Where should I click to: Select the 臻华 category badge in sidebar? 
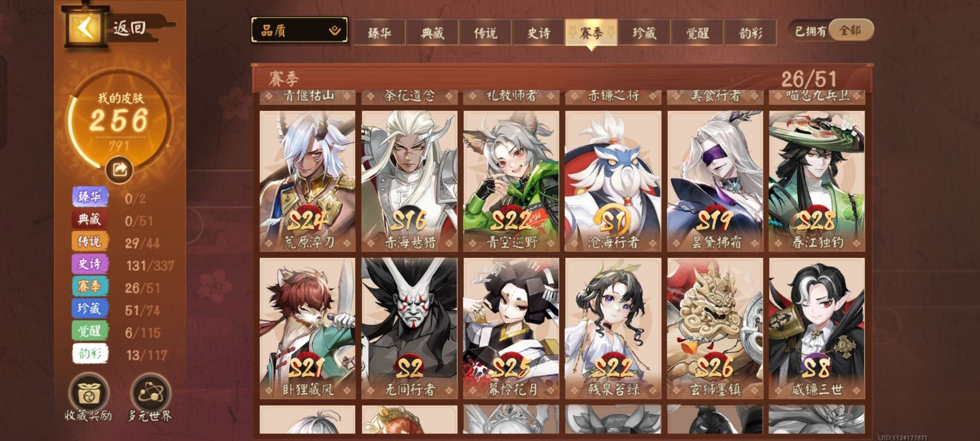[x=90, y=197]
